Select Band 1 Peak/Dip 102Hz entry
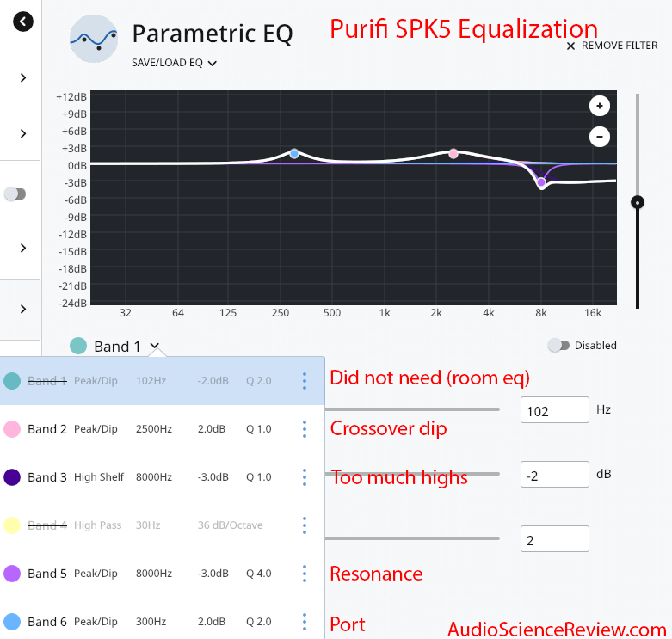Screen dimensions: 672x639 click(162, 381)
